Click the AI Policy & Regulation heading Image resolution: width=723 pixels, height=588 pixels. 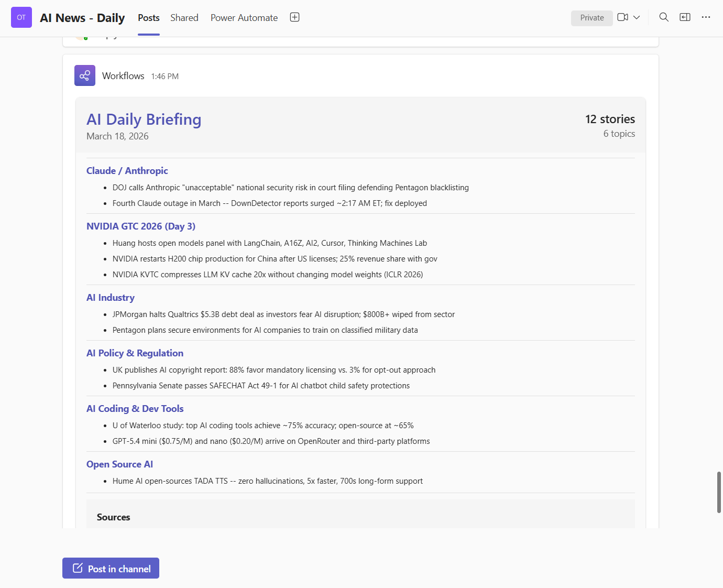click(135, 353)
